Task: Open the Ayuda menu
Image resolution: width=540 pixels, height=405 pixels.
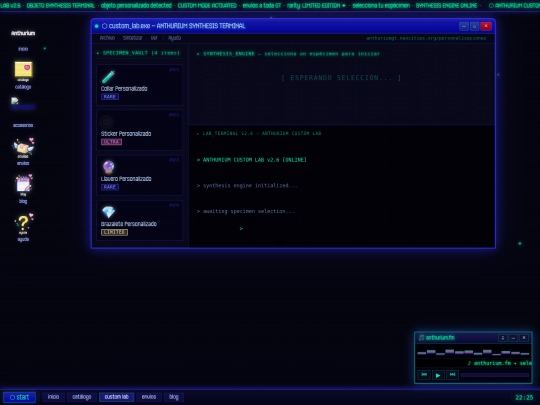Action: click(174, 38)
